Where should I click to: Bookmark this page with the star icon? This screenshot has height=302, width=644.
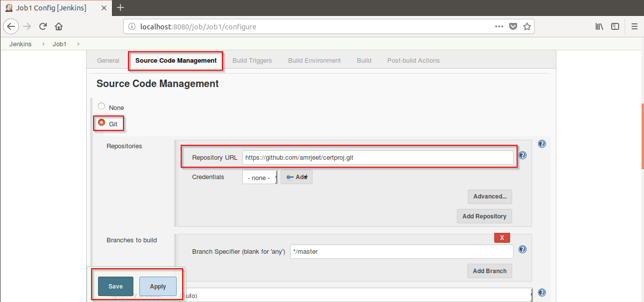(527, 26)
